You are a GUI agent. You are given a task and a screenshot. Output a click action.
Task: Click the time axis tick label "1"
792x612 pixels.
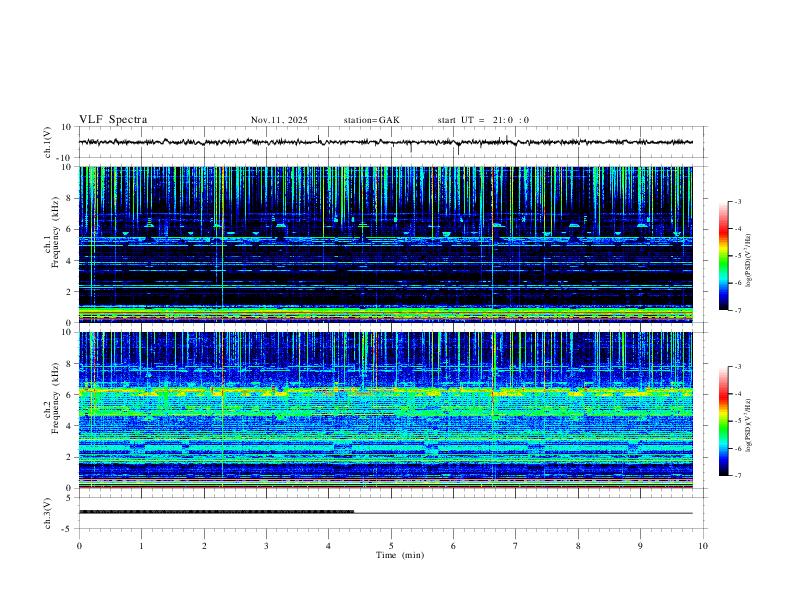(x=141, y=546)
